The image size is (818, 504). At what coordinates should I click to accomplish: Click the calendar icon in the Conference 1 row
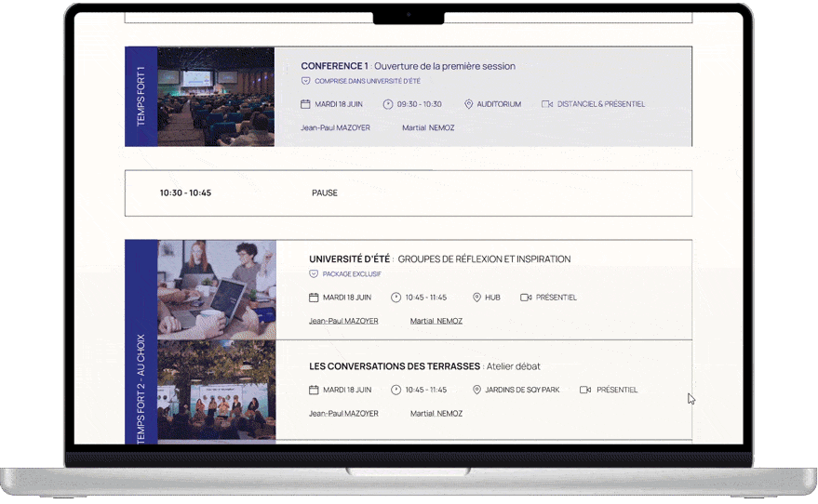click(x=305, y=104)
